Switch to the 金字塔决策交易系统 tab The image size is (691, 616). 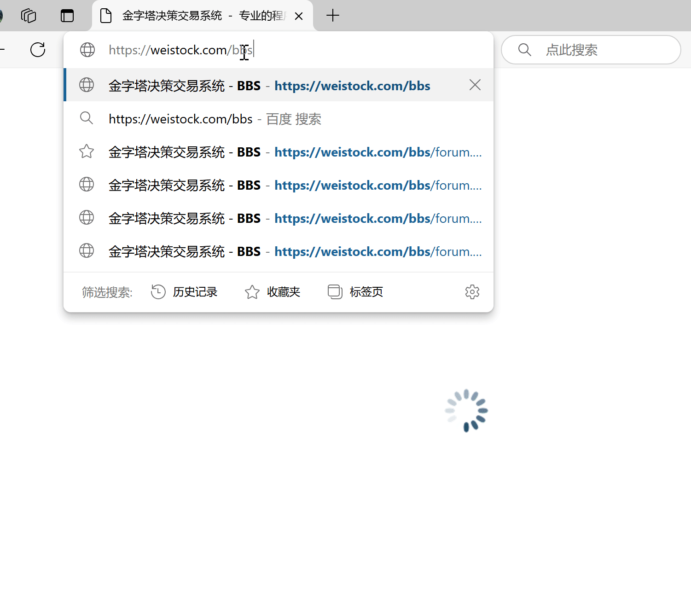pos(203,16)
